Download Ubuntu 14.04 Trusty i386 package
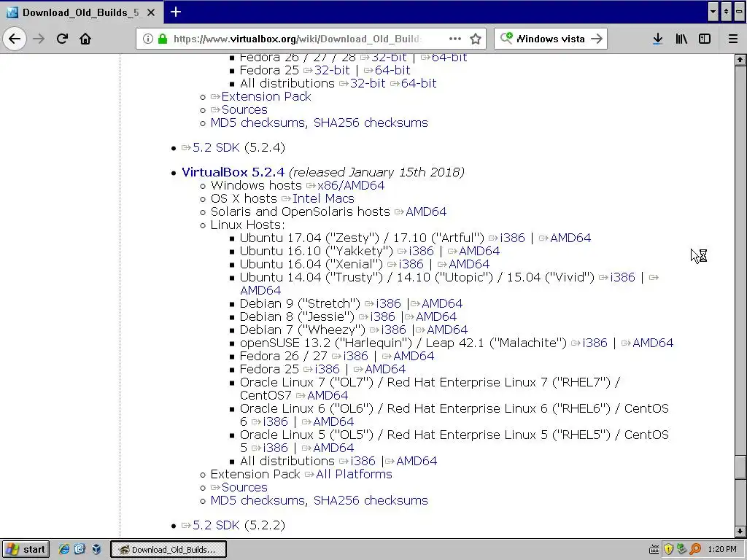The image size is (747, 560). click(x=622, y=277)
